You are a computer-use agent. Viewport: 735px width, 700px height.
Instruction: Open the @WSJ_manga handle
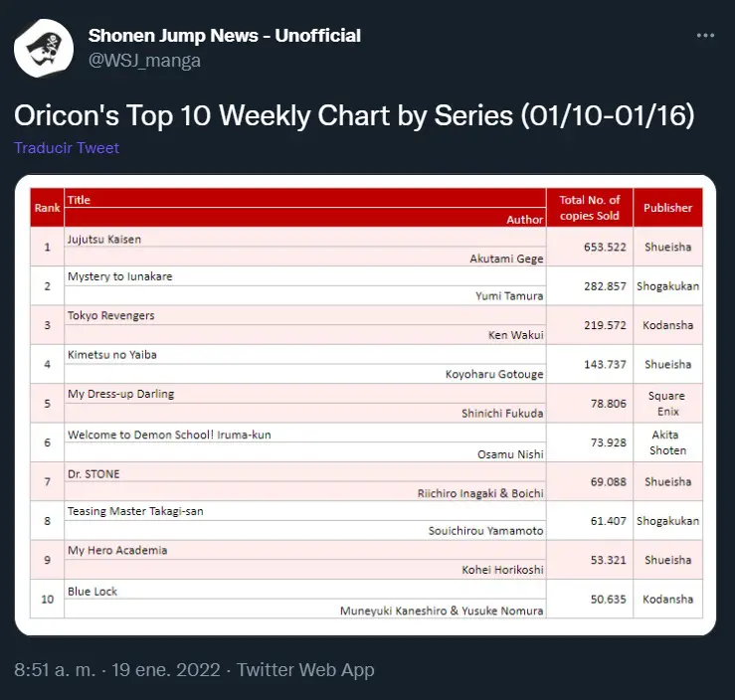pyautogui.click(x=144, y=61)
